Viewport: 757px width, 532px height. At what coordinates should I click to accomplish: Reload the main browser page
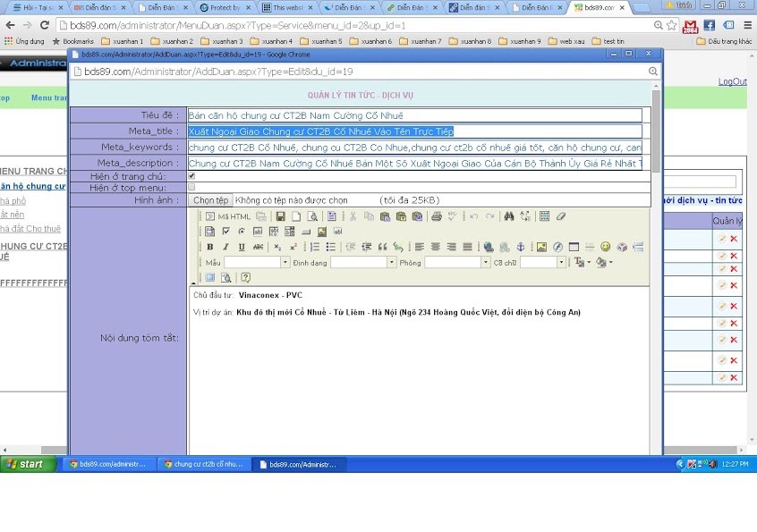click(45, 25)
